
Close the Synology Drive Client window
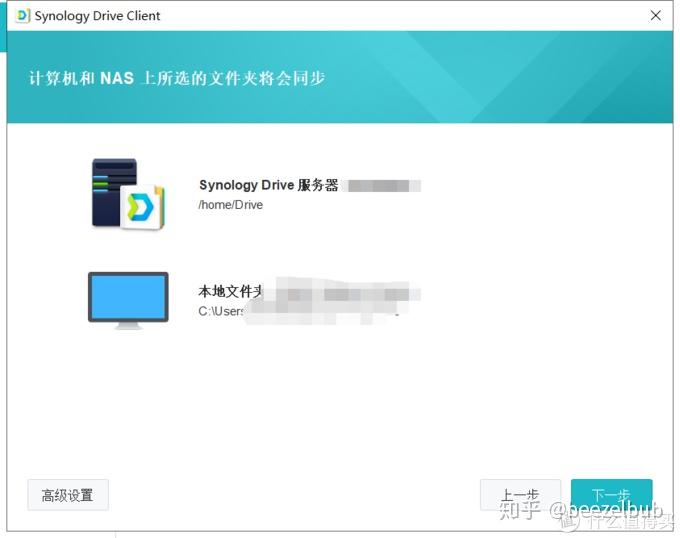pos(655,16)
